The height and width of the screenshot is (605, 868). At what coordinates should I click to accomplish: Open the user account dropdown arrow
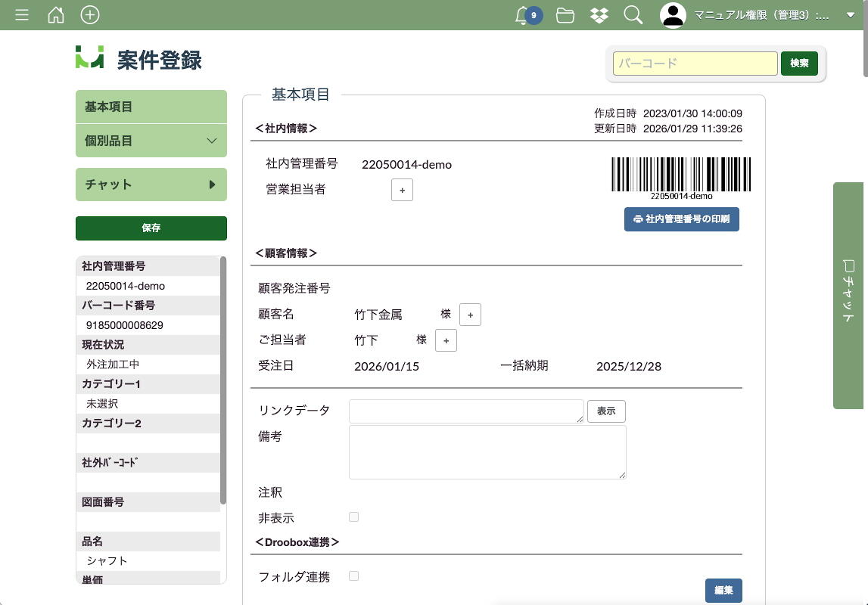click(x=850, y=15)
